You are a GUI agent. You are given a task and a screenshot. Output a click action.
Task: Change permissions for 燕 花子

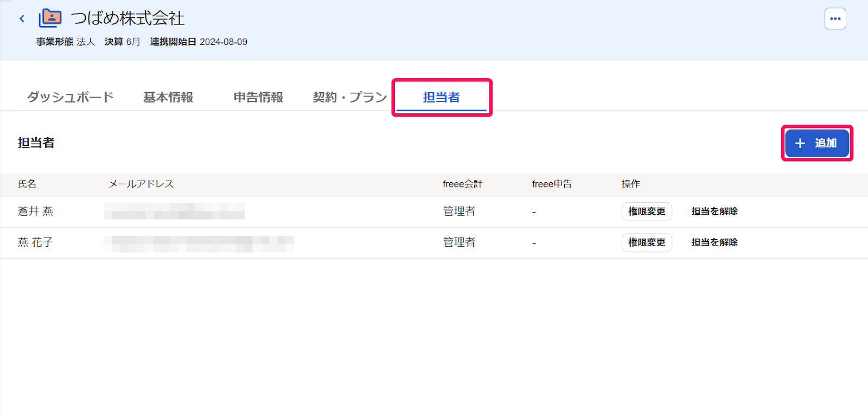[647, 242]
